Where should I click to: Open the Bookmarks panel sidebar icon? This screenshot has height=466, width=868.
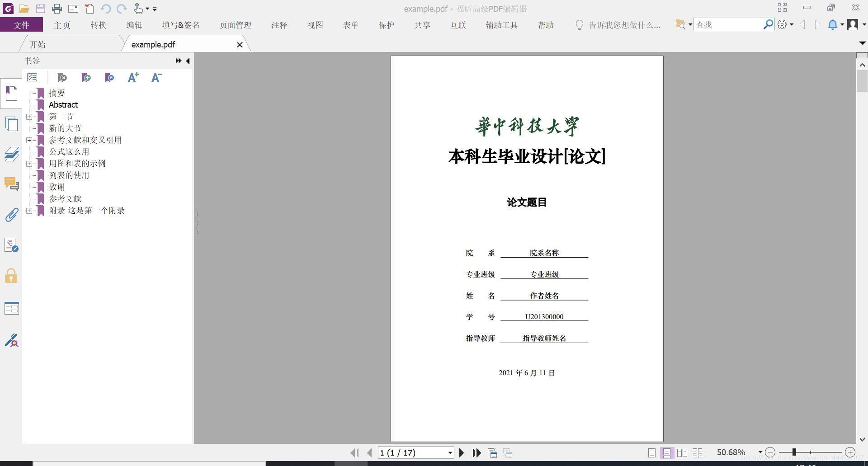(11, 94)
